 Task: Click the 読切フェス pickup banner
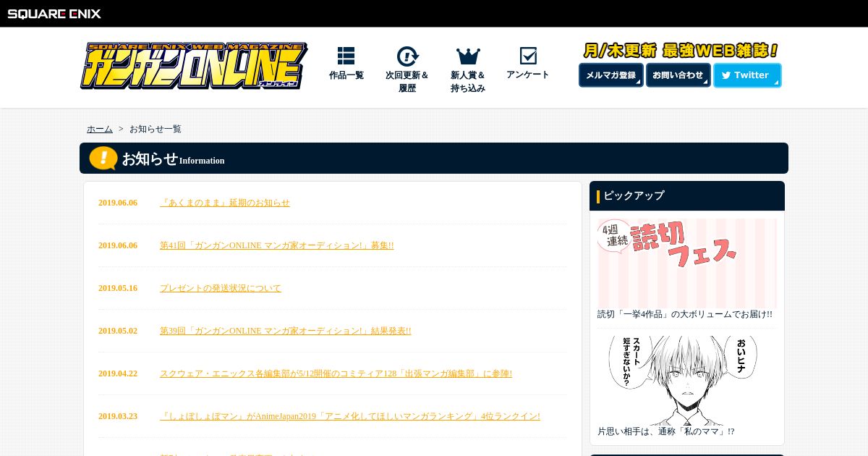coord(687,263)
